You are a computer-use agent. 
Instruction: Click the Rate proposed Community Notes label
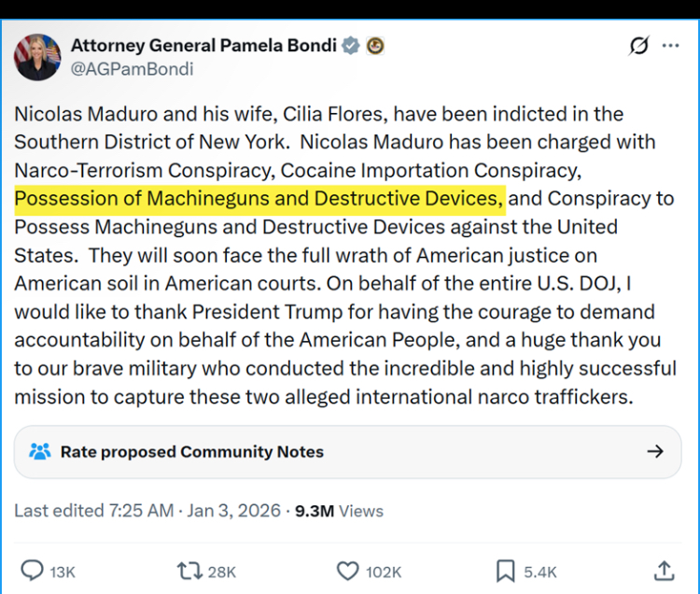pos(191,452)
